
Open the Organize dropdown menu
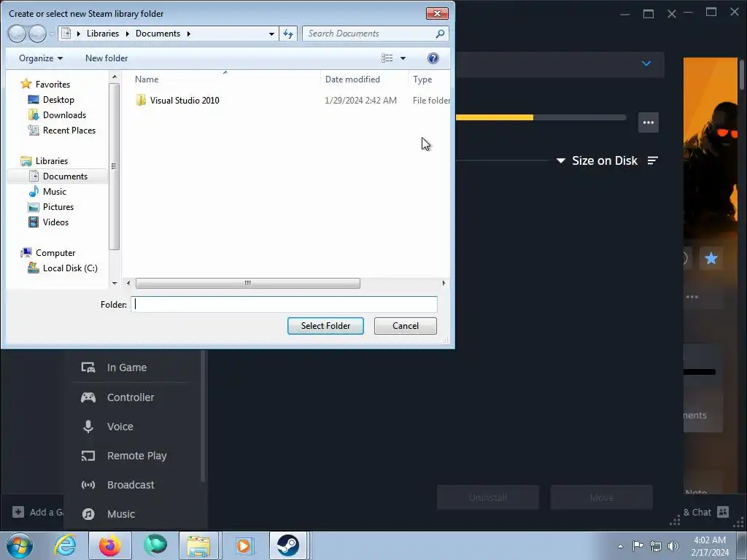click(41, 58)
